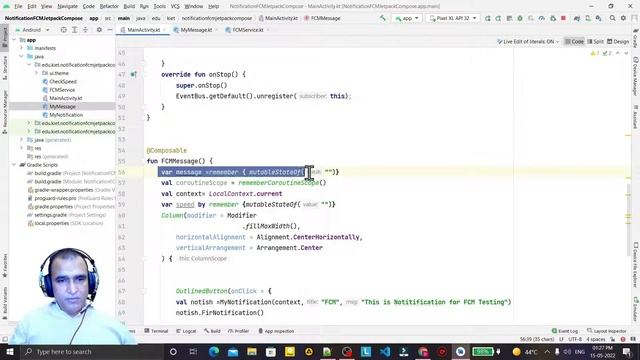Click Windows taskbar search box

click(92, 351)
